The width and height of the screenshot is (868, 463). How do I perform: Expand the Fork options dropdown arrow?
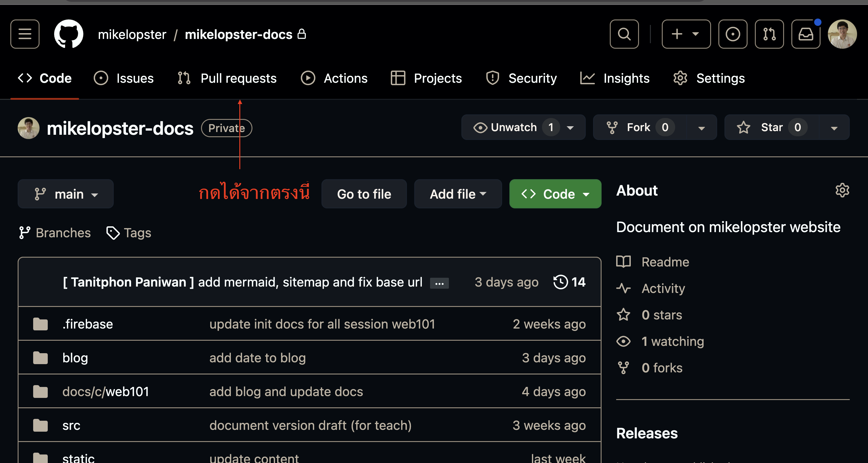(x=702, y=128)
